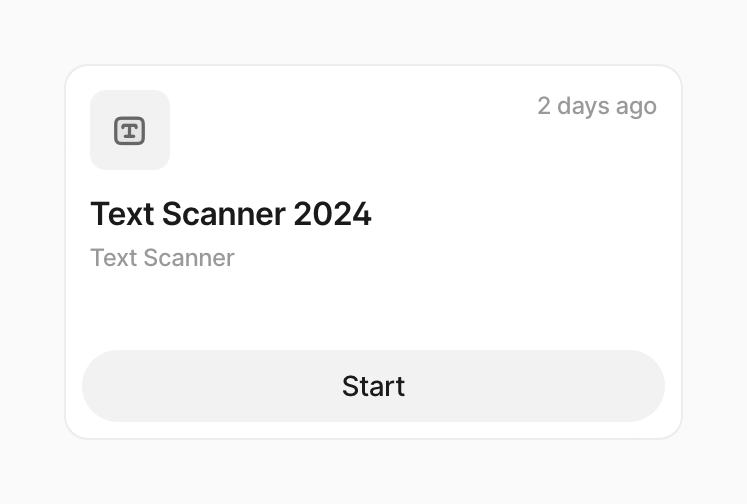Launch the scanner via Start
Image resolution: width=747 pixels, height=504 pixels.
373,386
